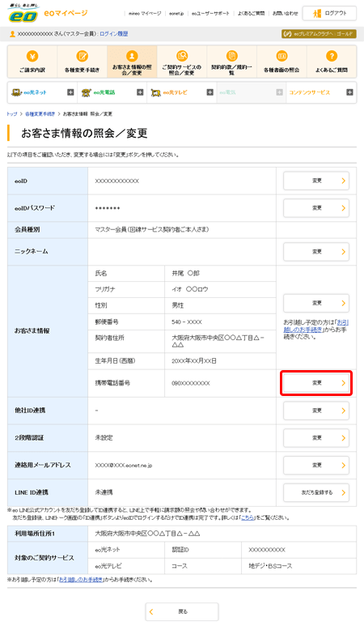364x626 pixels.
Task: Change the mobile phone number
Action: (x=316, y=383)
